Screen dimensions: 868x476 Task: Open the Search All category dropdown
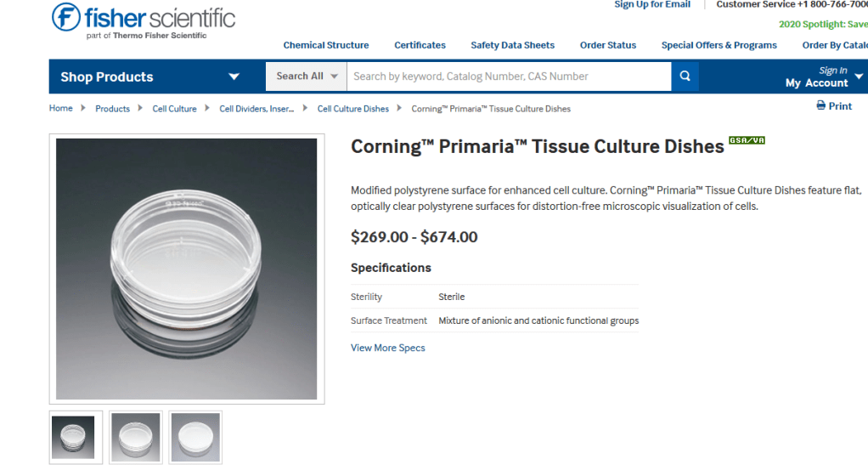click(307, 76)
